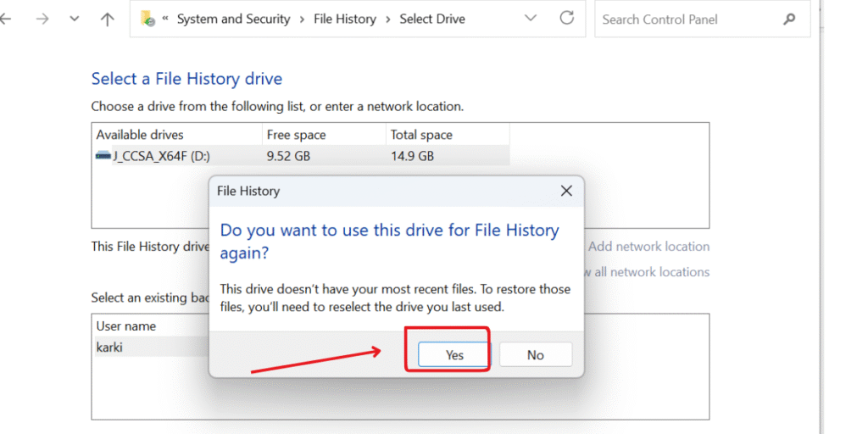Open recent locations dropdown chevron

[75, 19]
